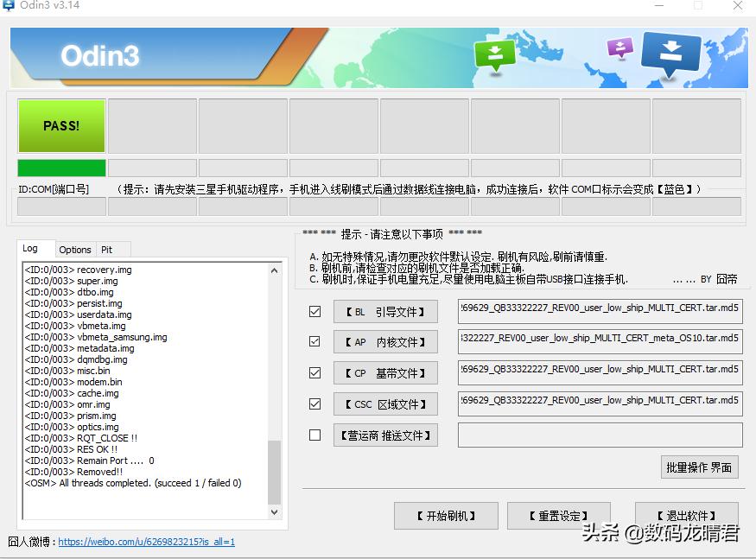Click the first ID:COM port slot
756x559 pixels.
(x=61, y=206)
